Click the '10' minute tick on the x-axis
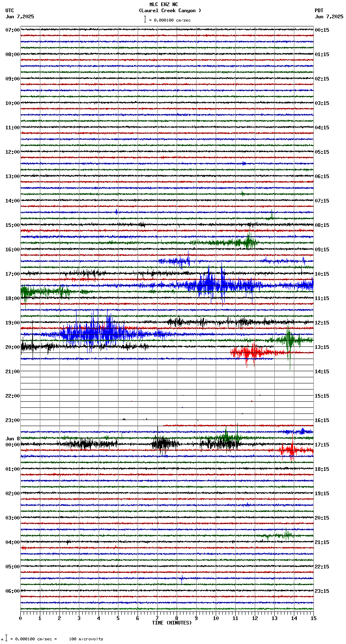 pos(216,618)
